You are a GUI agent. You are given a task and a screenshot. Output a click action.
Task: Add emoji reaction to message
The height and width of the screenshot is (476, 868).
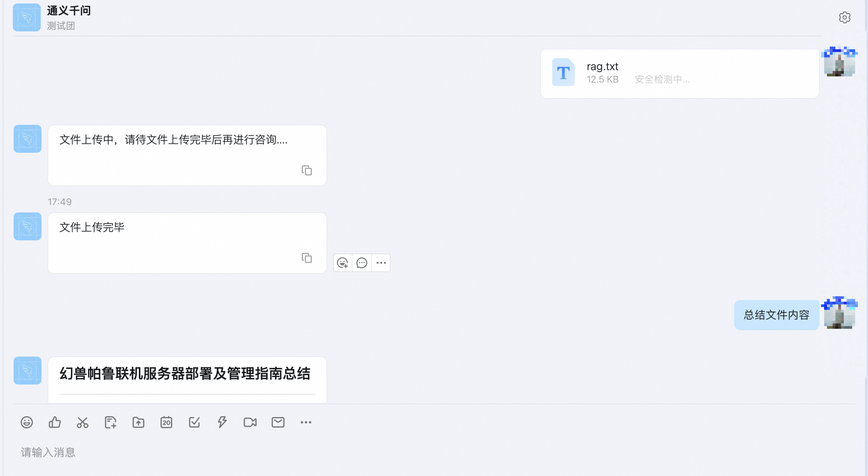pyautogui.click(x=342, y=263)
